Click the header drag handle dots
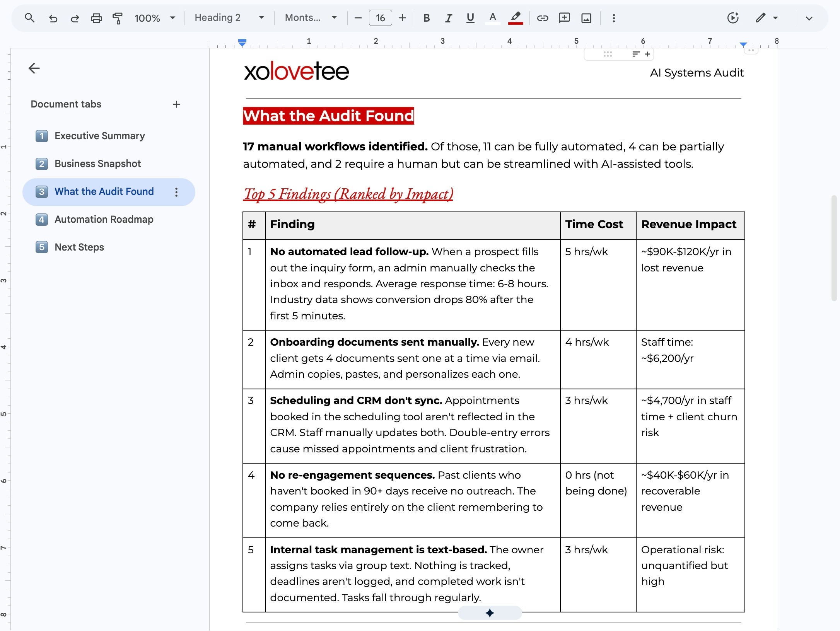Image resolution: width=840 pixels, height=631 pixels. coord(608,54)
